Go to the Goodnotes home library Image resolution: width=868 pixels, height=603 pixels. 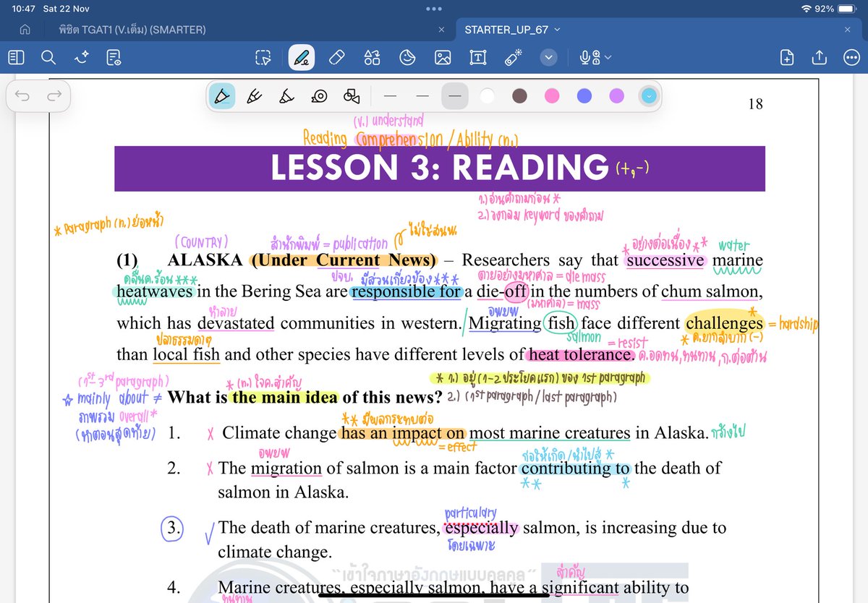[x=25, y=30]
